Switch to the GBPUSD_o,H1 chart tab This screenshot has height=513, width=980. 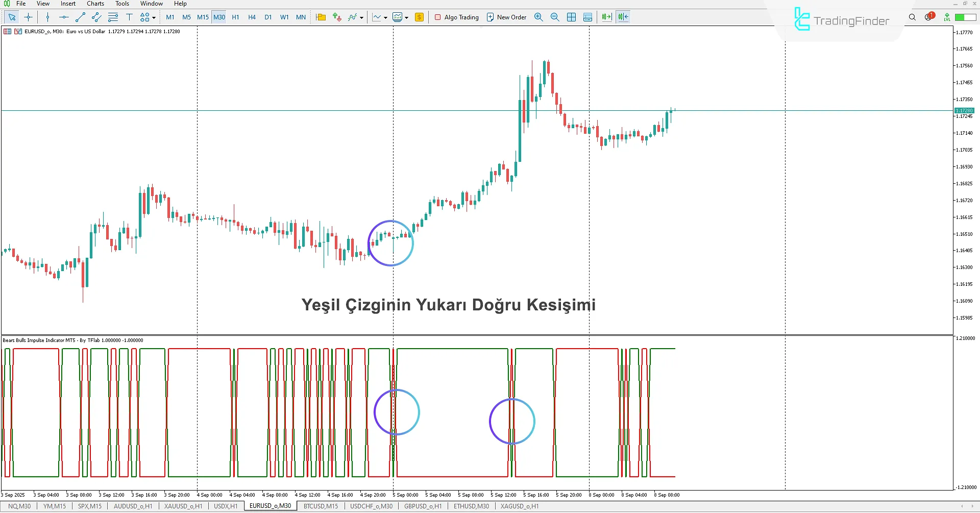point(423,506)
